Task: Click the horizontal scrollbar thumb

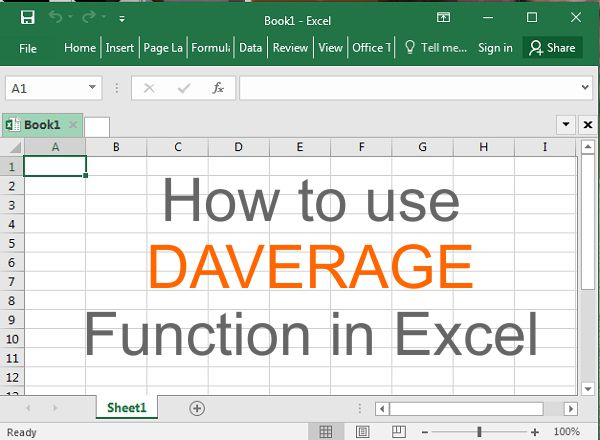Action: click(466, 409)
